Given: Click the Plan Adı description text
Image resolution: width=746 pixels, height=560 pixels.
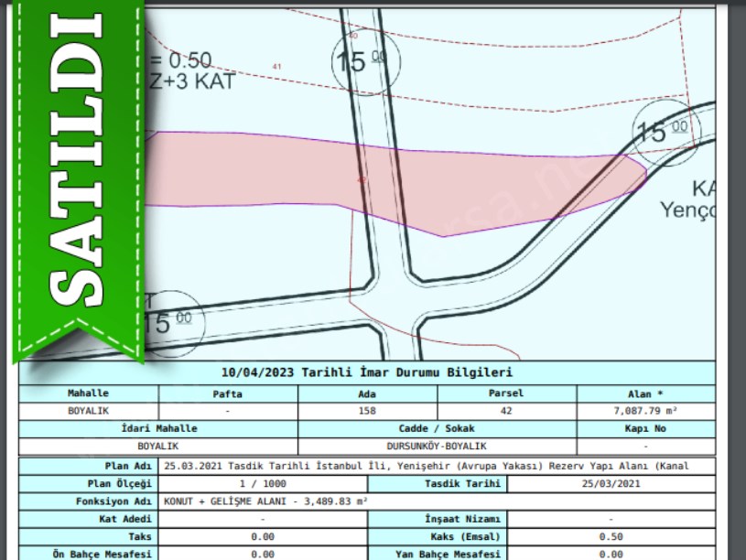Looking at the screenshot, I should (426, 466).
